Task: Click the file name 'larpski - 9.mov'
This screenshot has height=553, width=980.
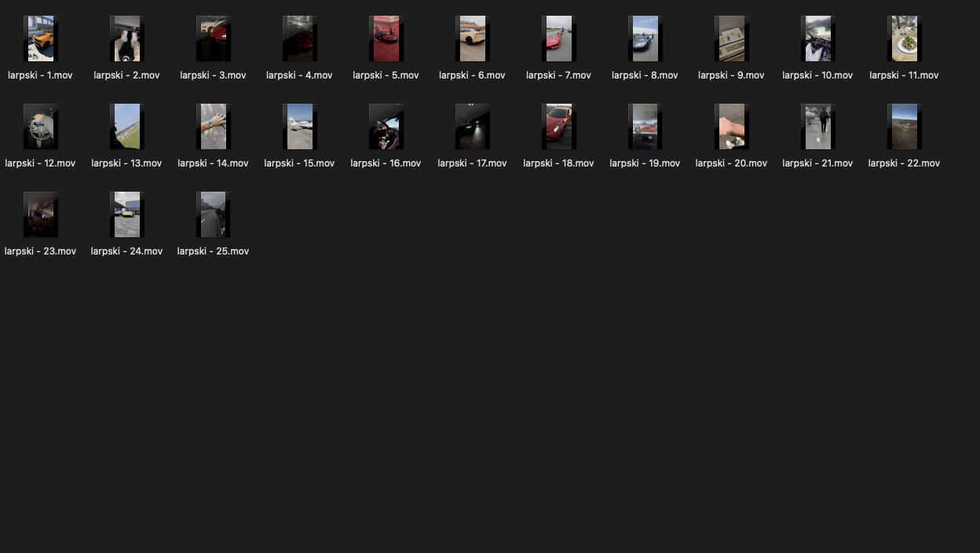Action: (x=731, y=75)
